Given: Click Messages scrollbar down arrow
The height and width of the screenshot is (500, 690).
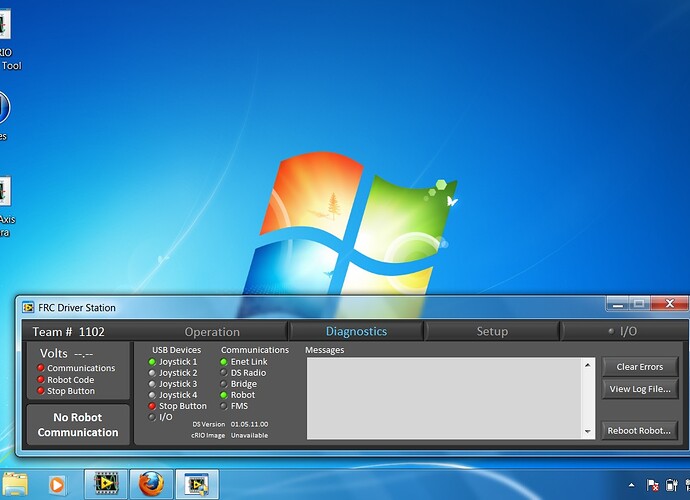Looking at the screenshot, I should [588, 432].
